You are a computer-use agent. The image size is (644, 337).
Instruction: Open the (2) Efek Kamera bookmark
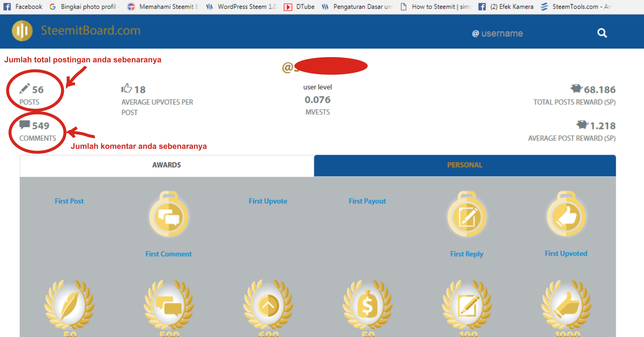506,7
